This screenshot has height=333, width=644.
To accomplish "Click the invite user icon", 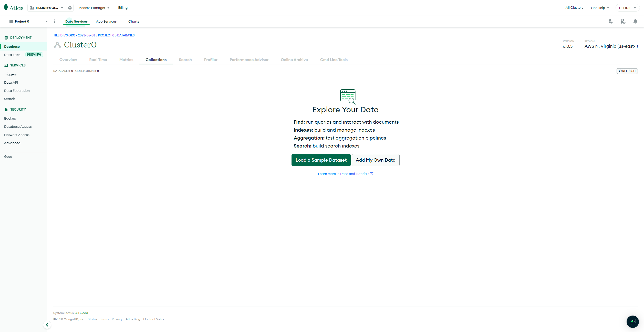I will click(611, 21).
